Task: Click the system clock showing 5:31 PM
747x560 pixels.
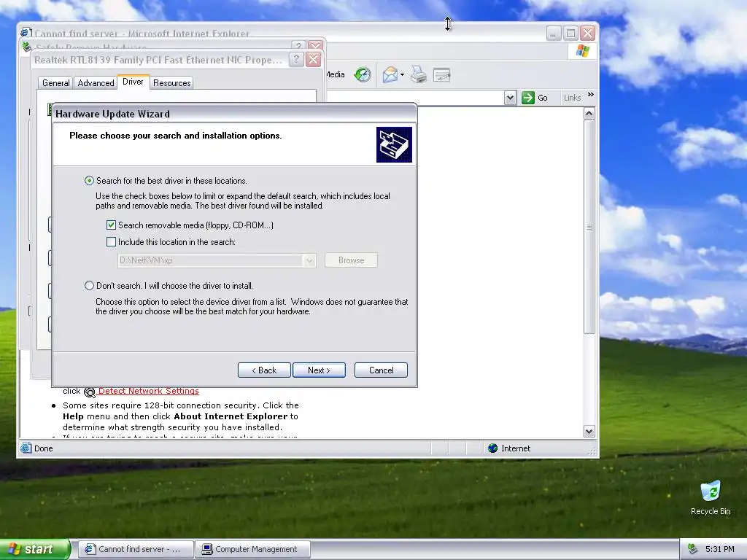Action: (x=719, y=549)
